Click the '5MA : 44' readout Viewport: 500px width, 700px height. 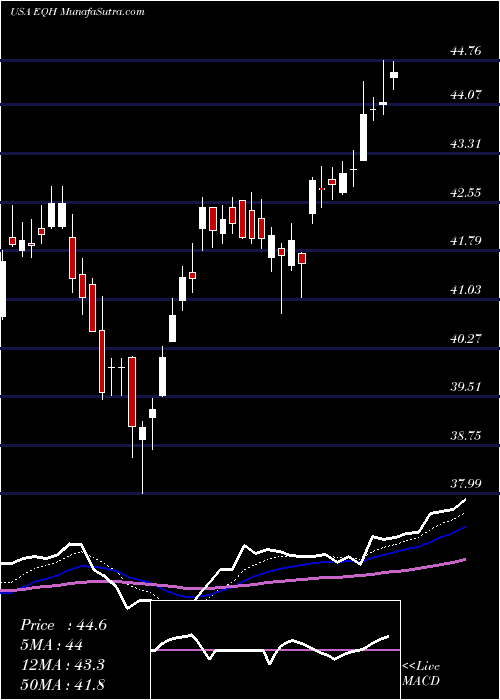point(51,645)
